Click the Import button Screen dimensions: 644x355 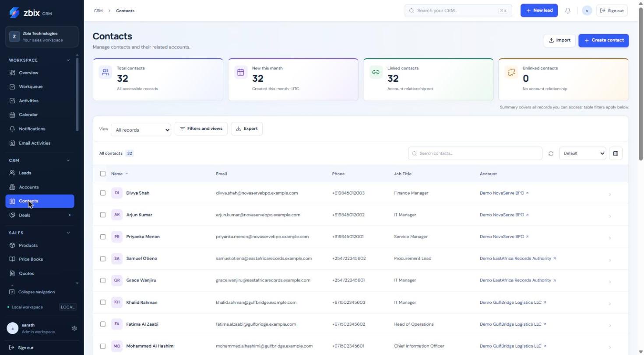560,40
